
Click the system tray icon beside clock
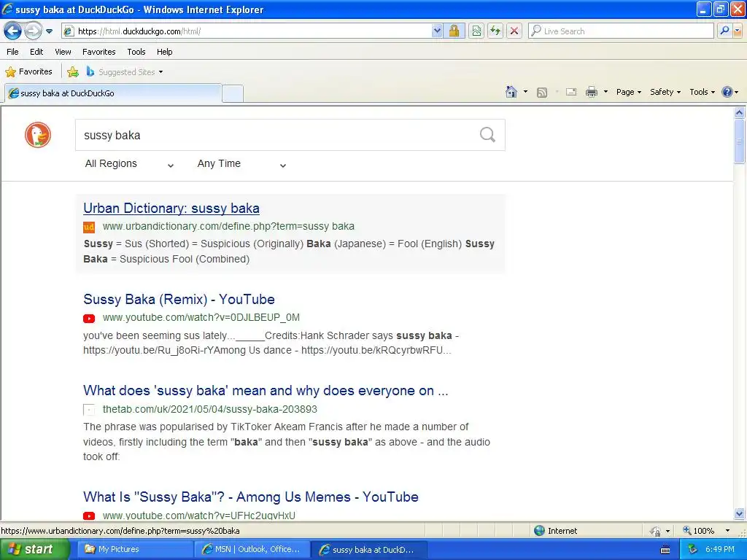tap(693, 550)
